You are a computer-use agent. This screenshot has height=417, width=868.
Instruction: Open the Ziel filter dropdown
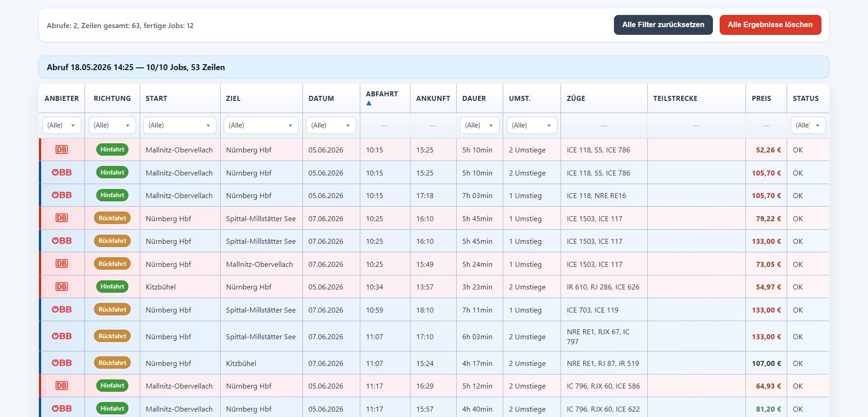pyautogui.click(x=261, y=125)
